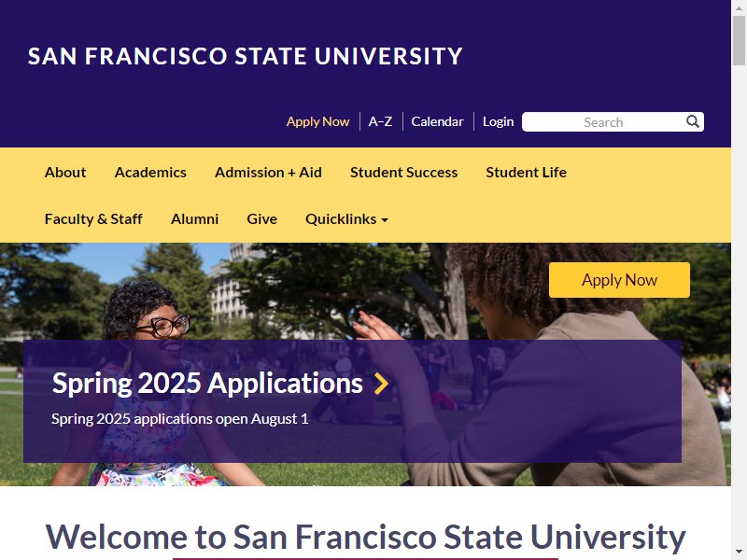
Task: Visit the Faculty & Staff page
Action: click(x=93, y=219)
